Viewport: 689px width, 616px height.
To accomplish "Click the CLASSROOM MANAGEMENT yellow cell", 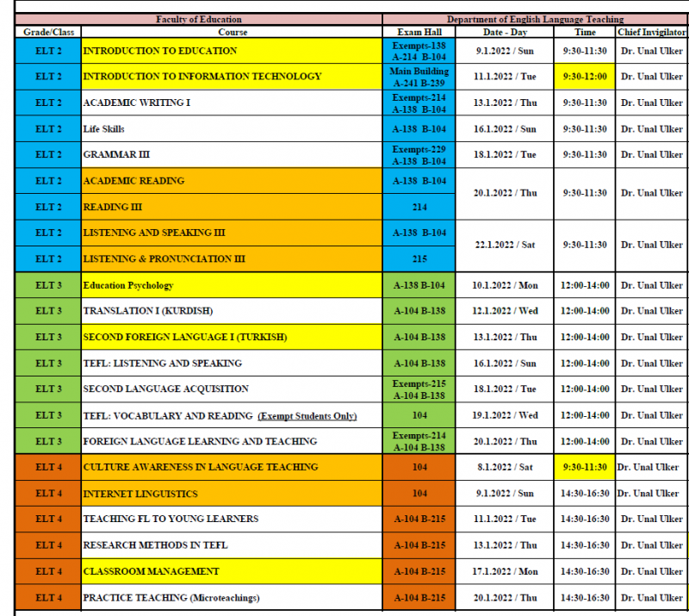I will tap(231, 571).
